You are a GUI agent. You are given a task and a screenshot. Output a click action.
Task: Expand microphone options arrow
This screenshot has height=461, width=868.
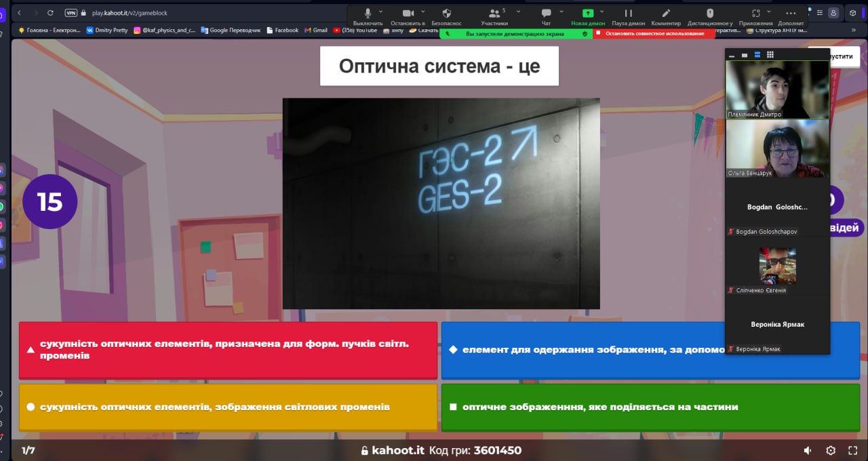coord(380,12)
